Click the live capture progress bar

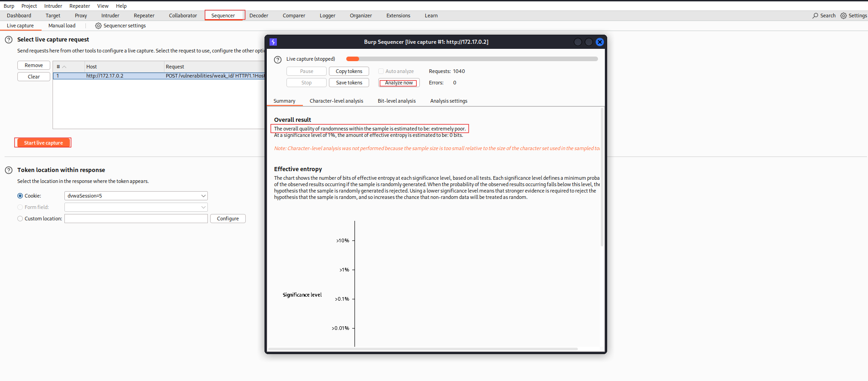click(472, 59)
